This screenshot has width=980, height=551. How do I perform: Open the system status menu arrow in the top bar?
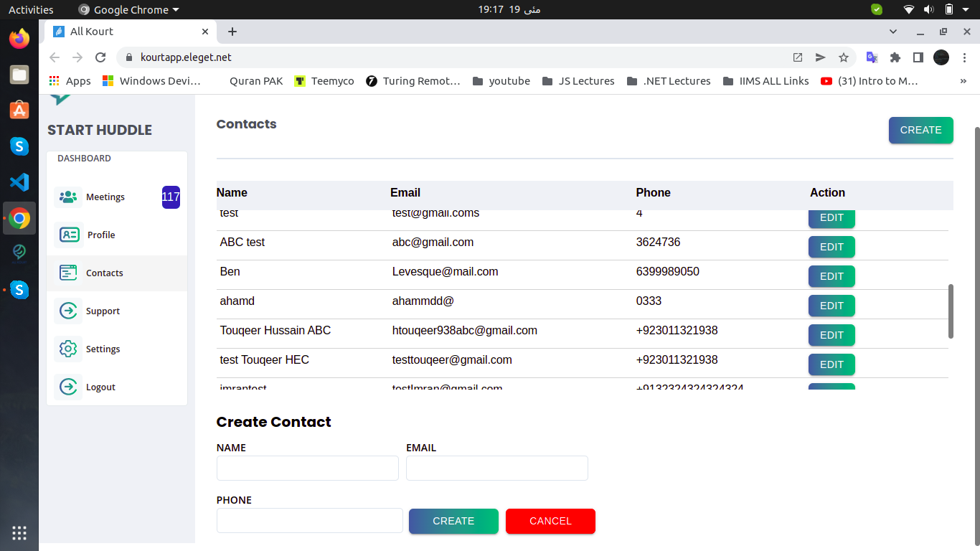pyautogui.click(x=966, y=10)
